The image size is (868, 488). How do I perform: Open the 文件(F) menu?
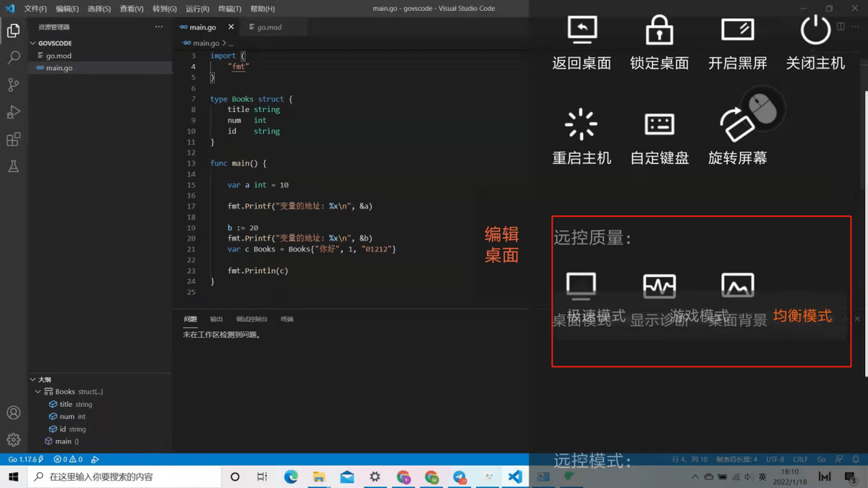(35, 9)
